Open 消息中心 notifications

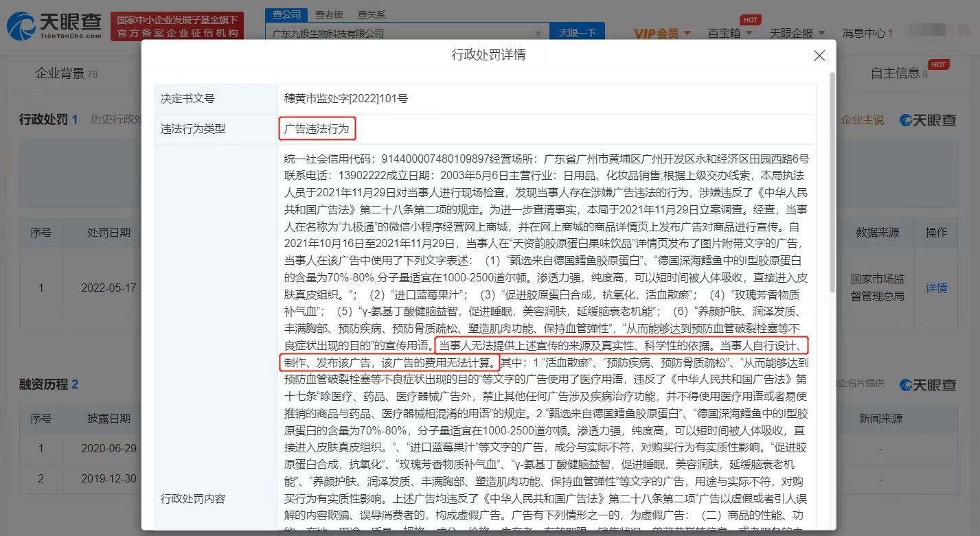point(867,33)
